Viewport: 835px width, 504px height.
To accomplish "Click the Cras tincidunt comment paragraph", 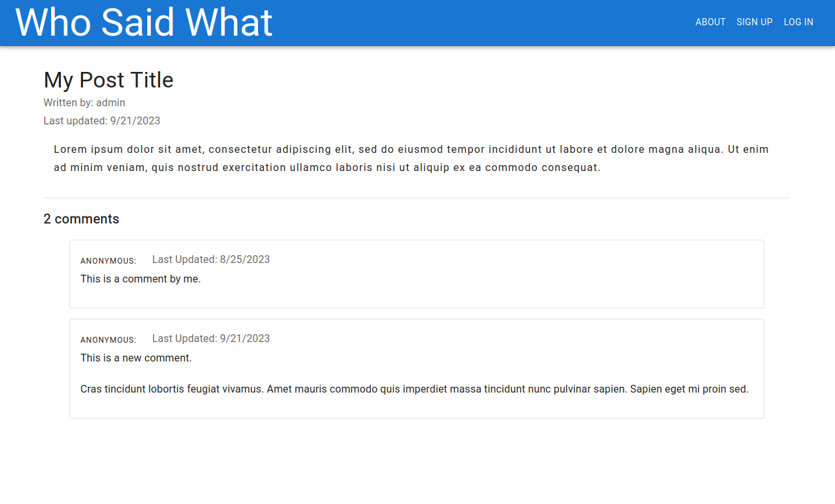I will point(414,389).
